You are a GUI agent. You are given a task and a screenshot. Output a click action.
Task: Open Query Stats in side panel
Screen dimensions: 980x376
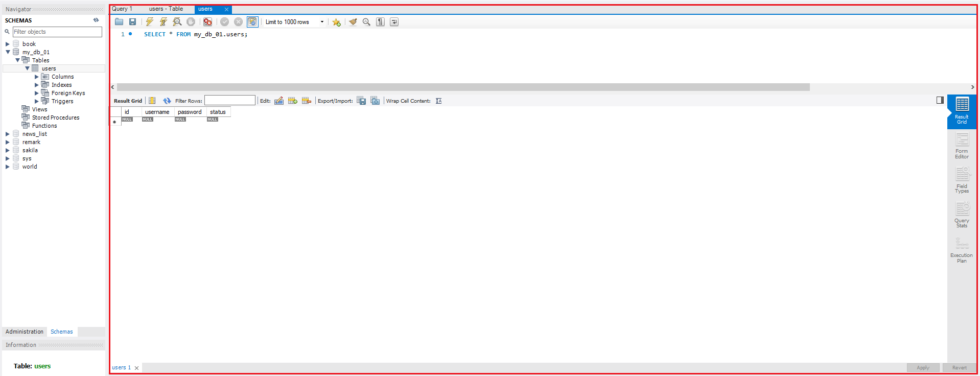962,215
